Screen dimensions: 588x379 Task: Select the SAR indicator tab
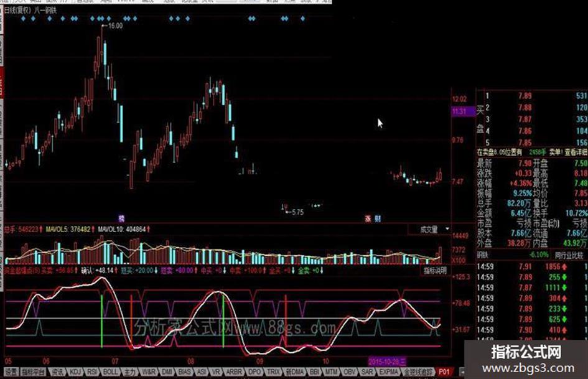(366, 372)
